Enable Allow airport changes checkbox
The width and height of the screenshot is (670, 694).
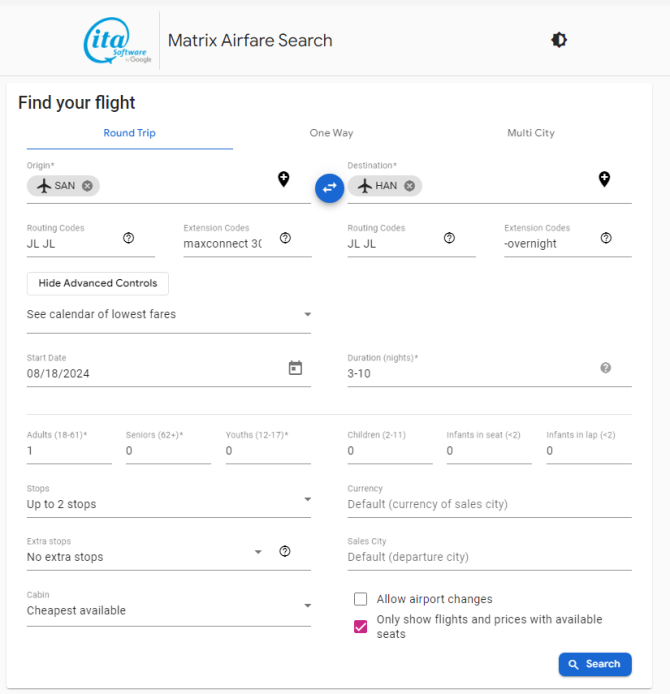click(x=361, y=599)
